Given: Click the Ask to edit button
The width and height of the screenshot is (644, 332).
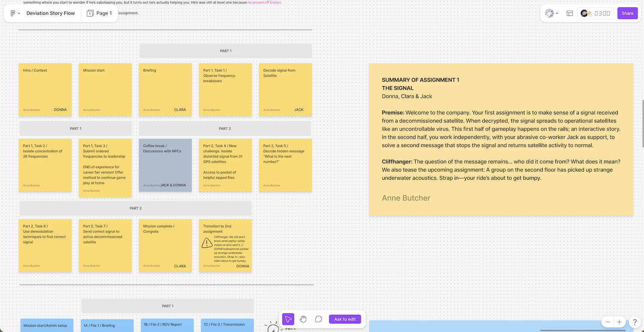Looking at the screenshot, I should 345,319.
